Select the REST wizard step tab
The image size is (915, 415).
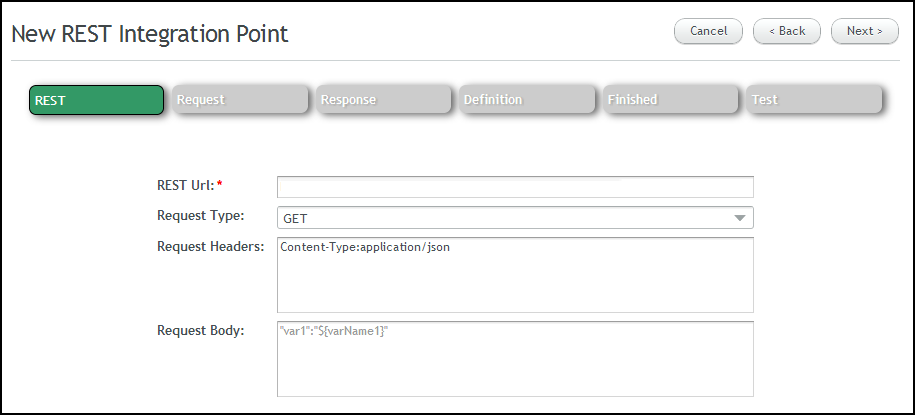[x=96, y=100]
